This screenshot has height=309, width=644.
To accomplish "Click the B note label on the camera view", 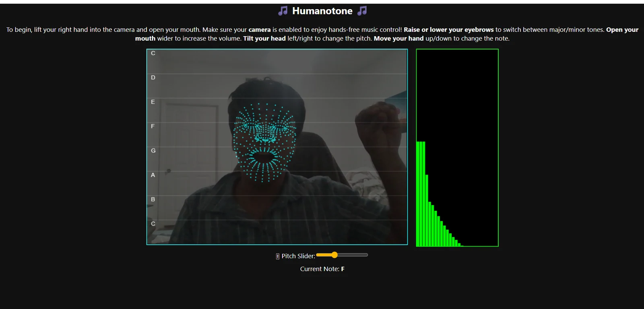I will click(x=153, y=199).
